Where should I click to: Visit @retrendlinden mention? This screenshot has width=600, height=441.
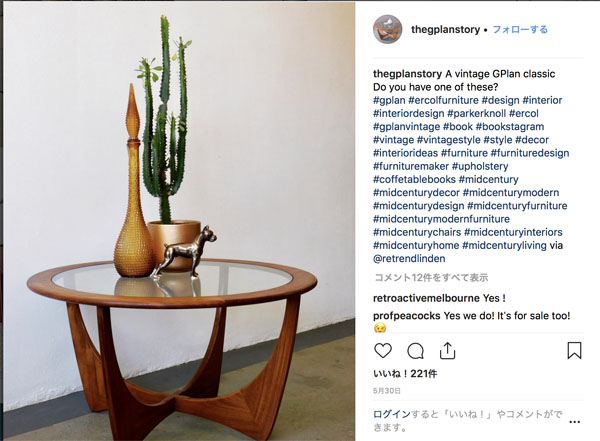409,259
